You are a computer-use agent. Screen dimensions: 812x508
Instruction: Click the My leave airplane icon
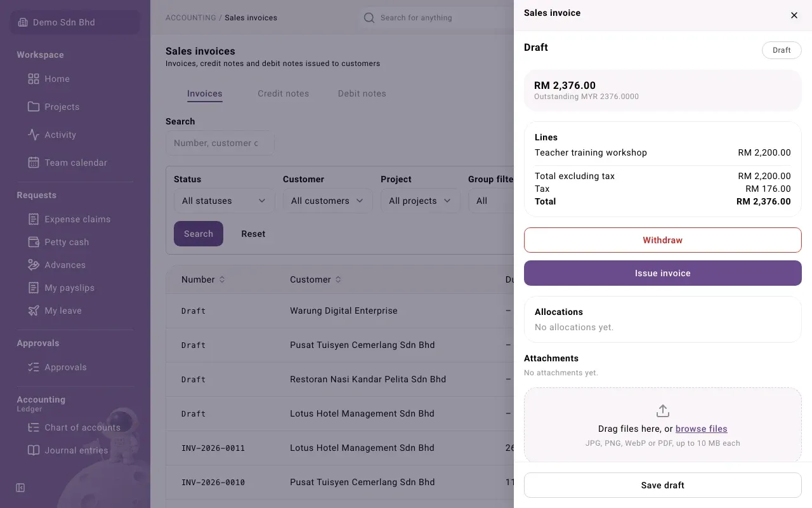(x=34, y=311)
